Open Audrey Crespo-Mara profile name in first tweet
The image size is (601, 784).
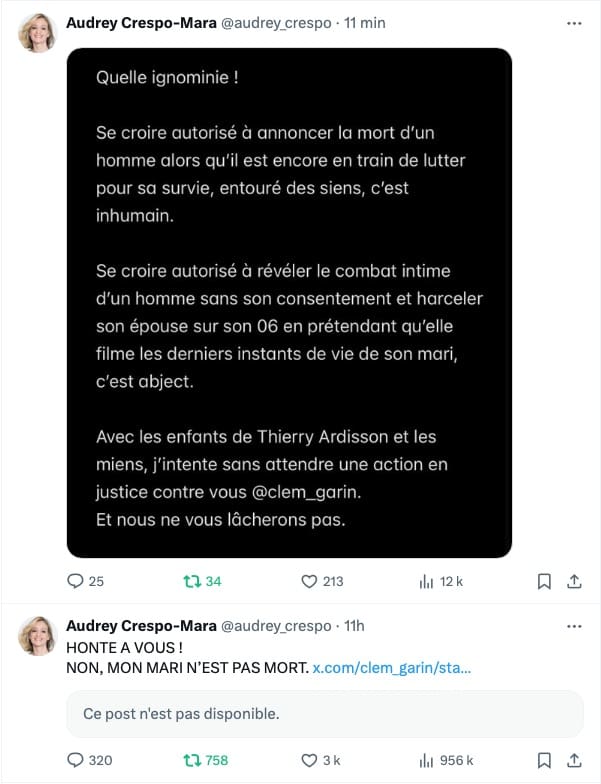pyautogui.click(x=140, y=22)
